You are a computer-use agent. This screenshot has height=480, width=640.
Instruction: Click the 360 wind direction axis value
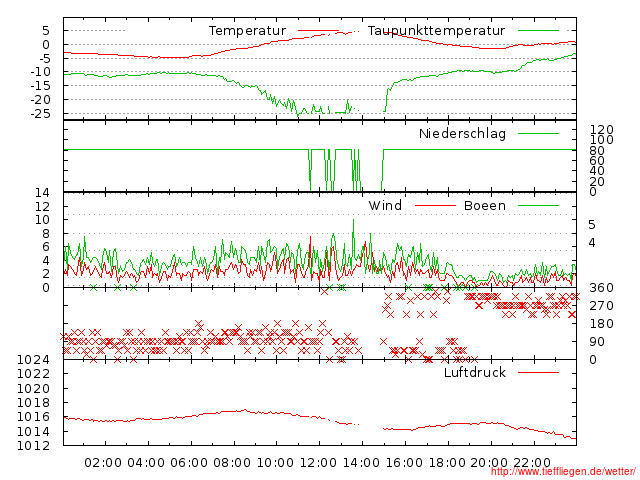pyautogui.click(x=601, y=288)
